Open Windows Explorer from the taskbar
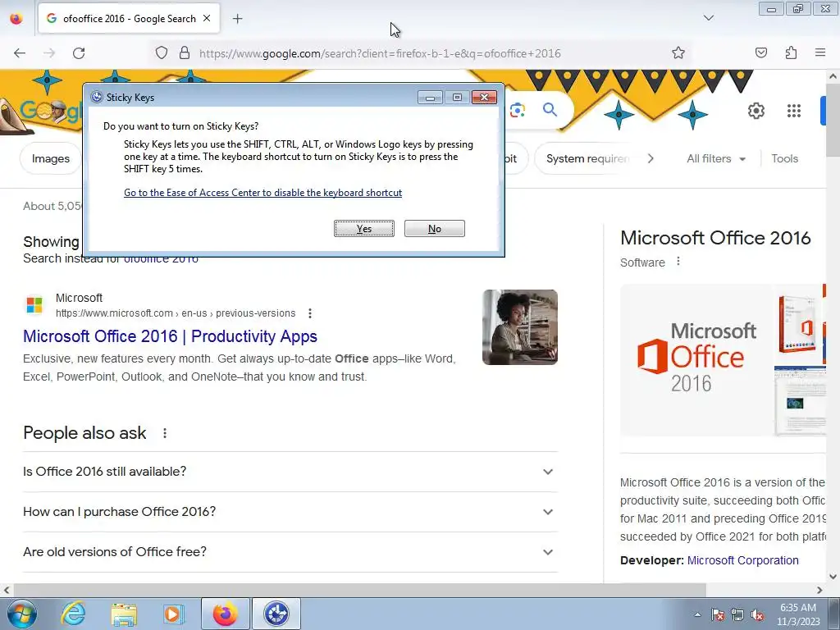The image size is (840, 630). [124, 614]
